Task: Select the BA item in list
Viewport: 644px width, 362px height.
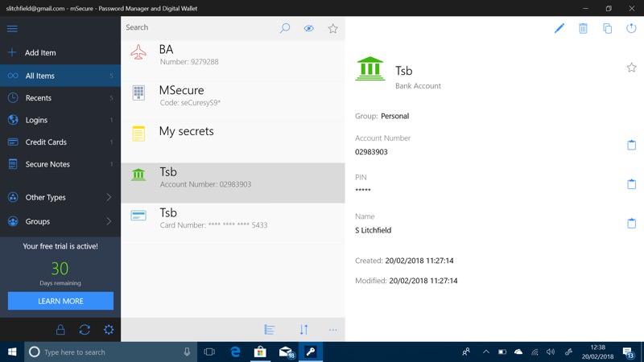Action: click(x=233, y=60)
